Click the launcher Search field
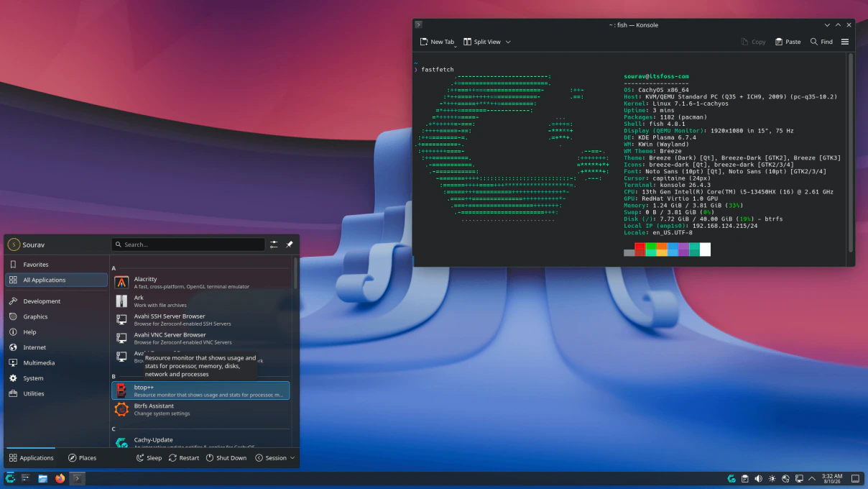This screenshot has width=868, height=489. click(189, 244)
